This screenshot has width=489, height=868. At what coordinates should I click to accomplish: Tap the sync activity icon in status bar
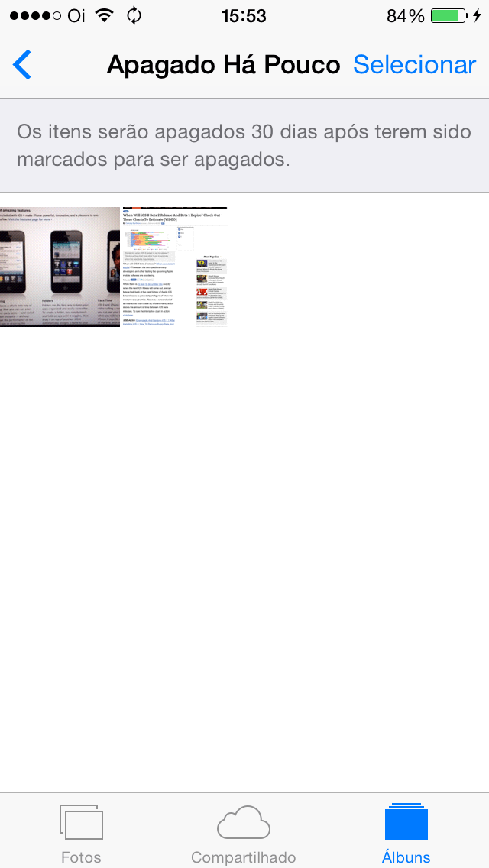click(x=134, y=15)
